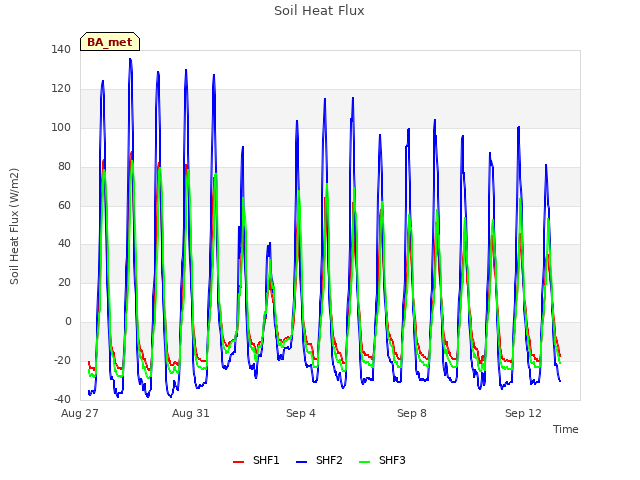Click the Sep 4 x-axis tick label
This screenshot has width=640, height=480.
pyautogui.click(x=301, y=413)
